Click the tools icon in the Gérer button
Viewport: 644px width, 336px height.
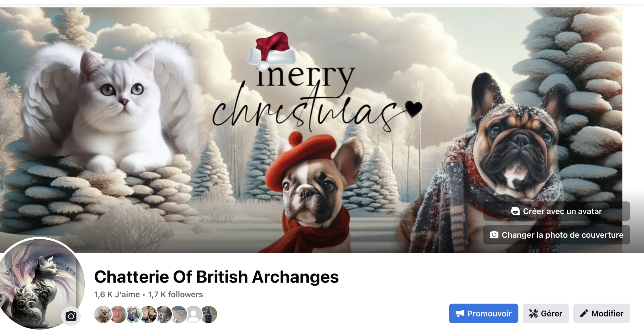pyautogui.click(x=533, y=313)
